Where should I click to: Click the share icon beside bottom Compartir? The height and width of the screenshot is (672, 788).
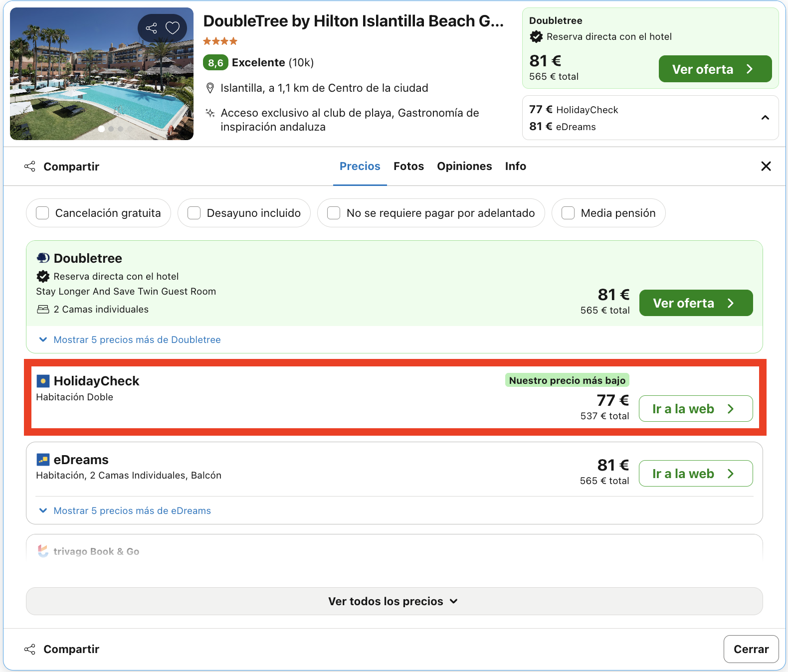pos(30,649)
